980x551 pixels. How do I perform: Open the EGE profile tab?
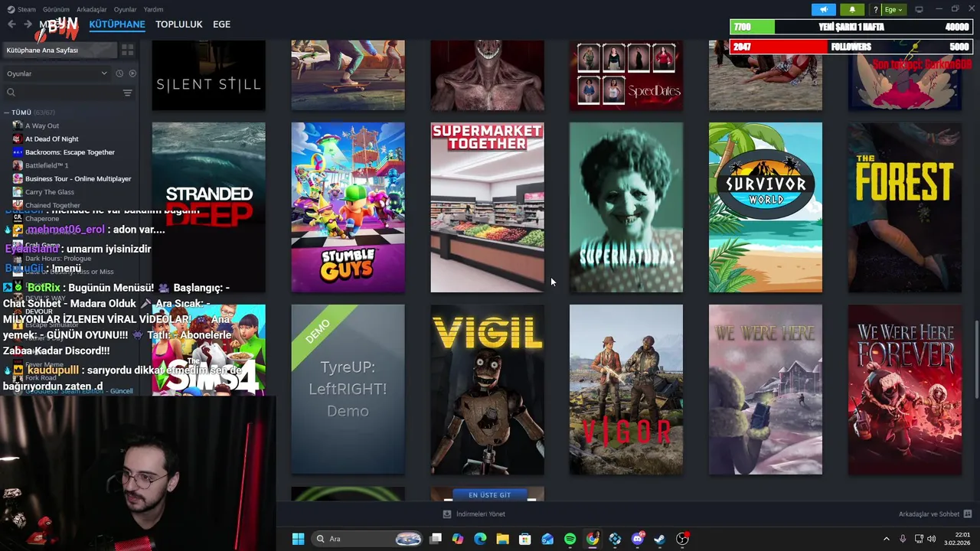221,24
